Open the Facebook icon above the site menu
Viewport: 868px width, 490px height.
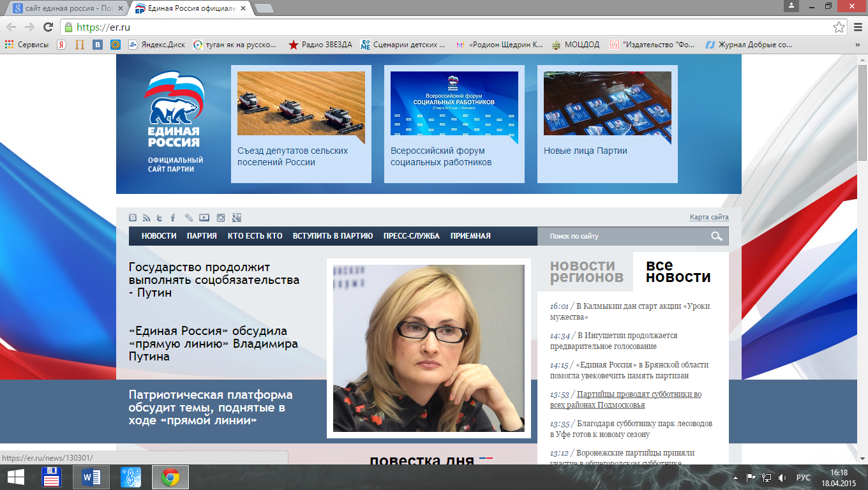pyautogui.click(x=173, y=218)
